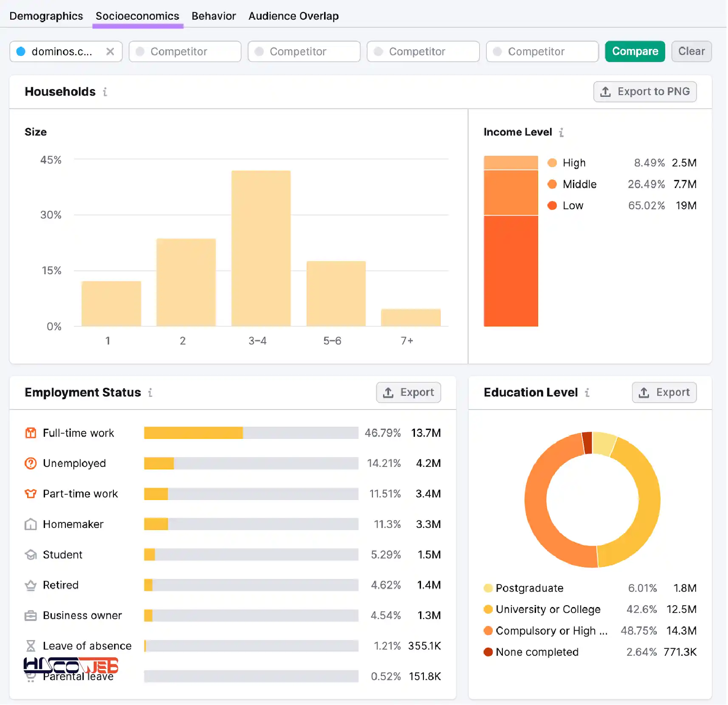Remove dominos.com domain with the X icon
This screenshot has height=705, width=728.
[x=110, y=51]
